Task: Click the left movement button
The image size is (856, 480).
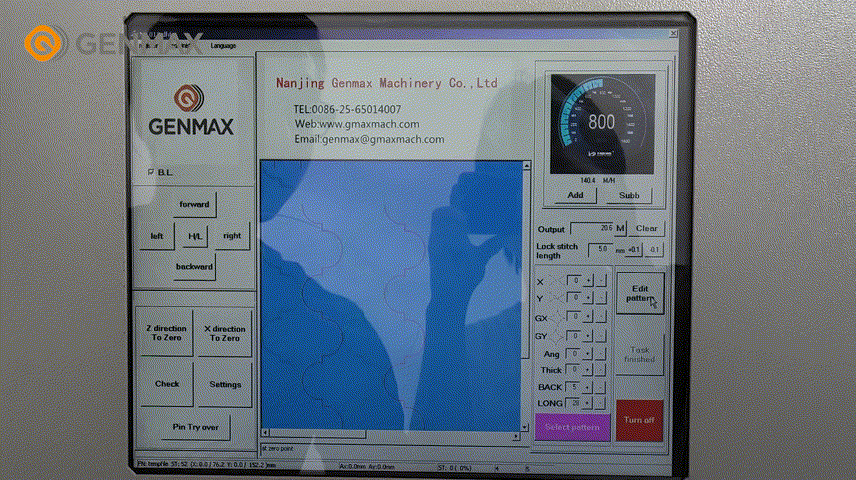Action: 157,236
